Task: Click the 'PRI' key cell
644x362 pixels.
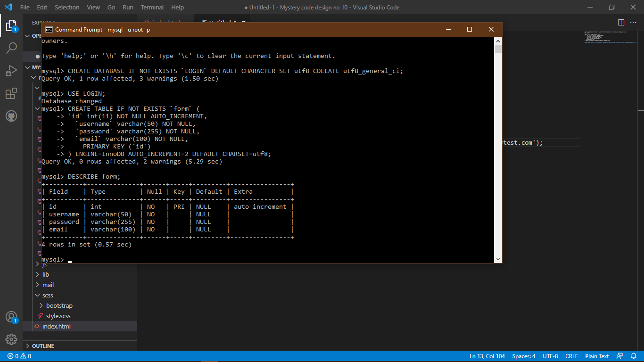Action: pyautogui.click(x=179, y=207)
